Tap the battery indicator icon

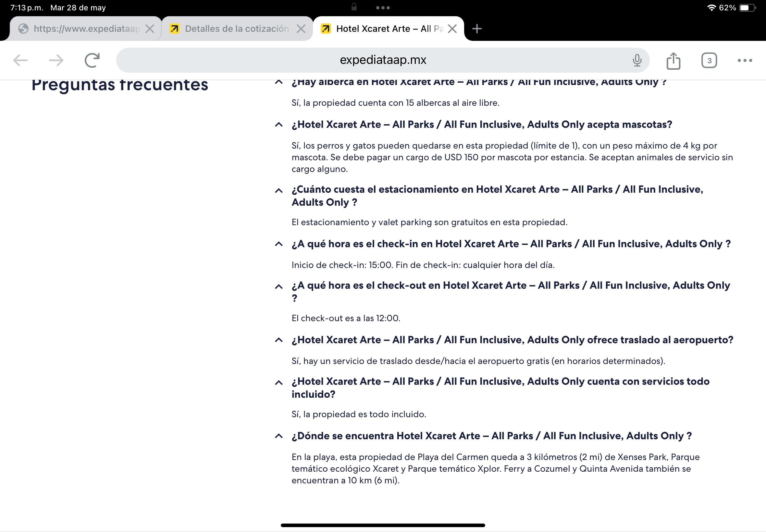747,8
